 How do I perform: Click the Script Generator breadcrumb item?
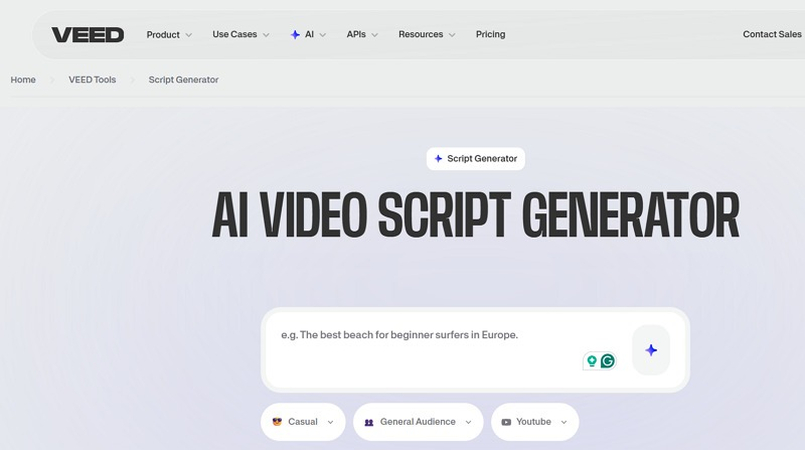pos(183,80)
